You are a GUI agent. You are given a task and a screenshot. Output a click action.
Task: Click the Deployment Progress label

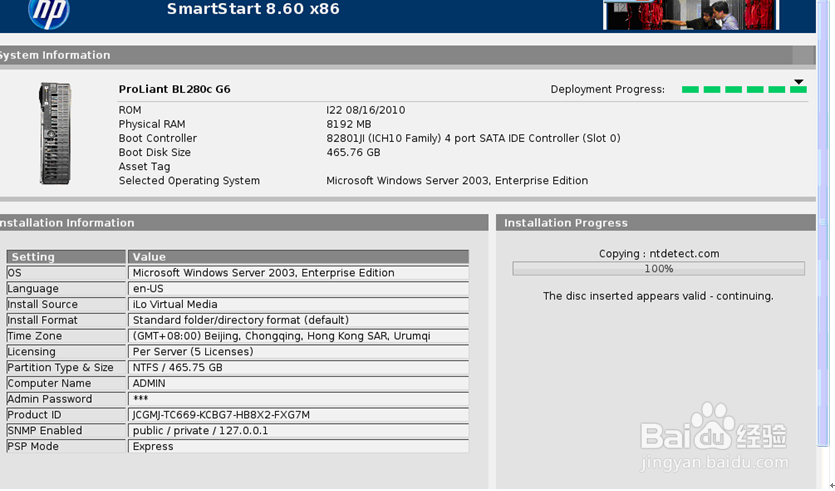click(608, 89)
